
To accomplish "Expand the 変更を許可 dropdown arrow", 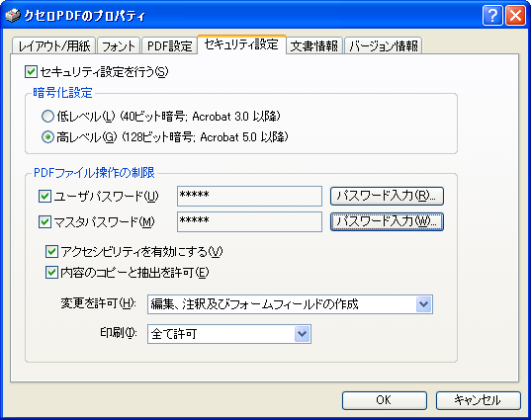I will point(423,304).
